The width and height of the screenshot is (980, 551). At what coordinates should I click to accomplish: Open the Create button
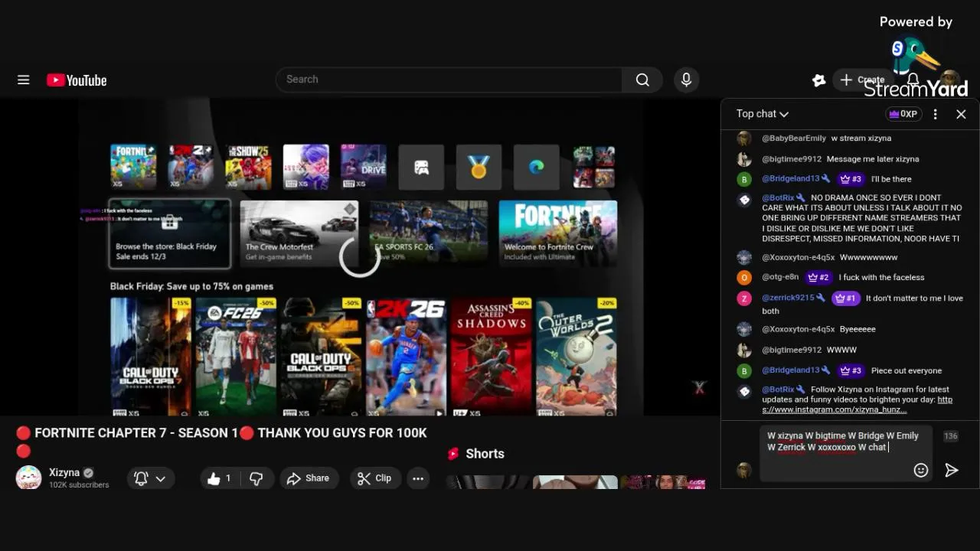862,80
